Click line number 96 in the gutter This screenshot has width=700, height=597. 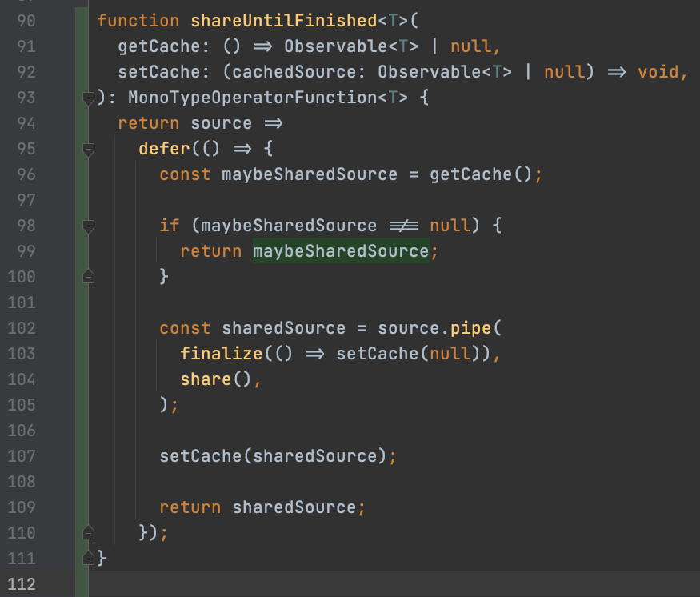(x=26, y=174)
